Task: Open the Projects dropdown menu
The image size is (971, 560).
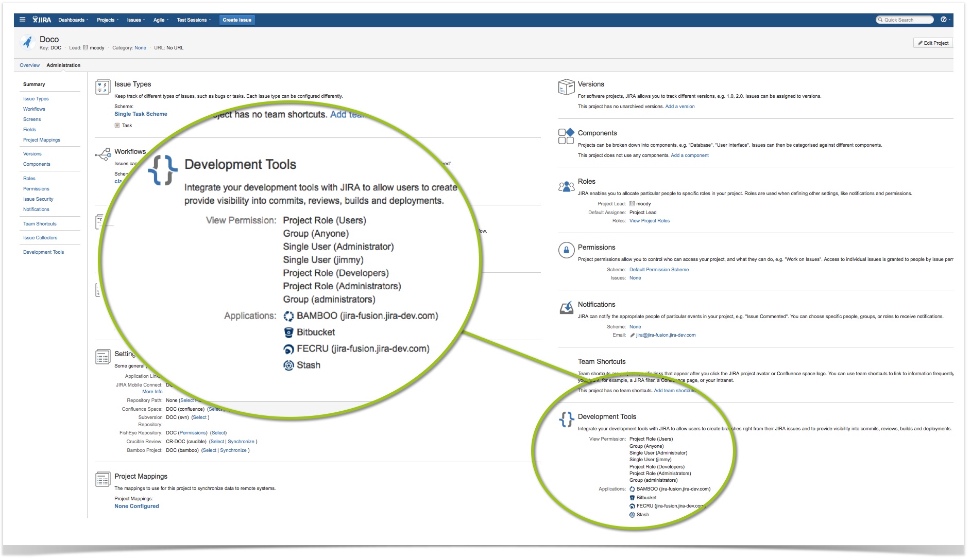Action: 108,20
